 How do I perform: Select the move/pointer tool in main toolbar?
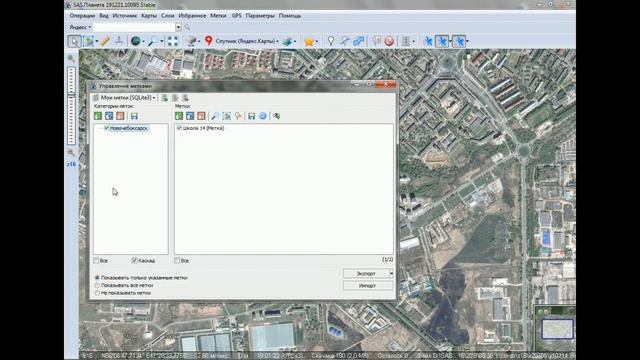pos(74,41)
